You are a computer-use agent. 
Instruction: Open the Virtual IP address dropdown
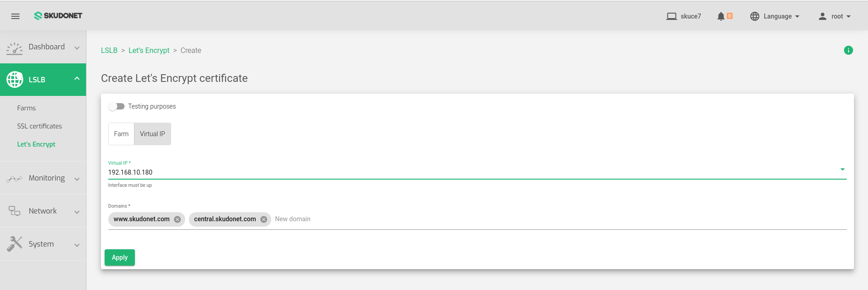click(x=843, y=169)
